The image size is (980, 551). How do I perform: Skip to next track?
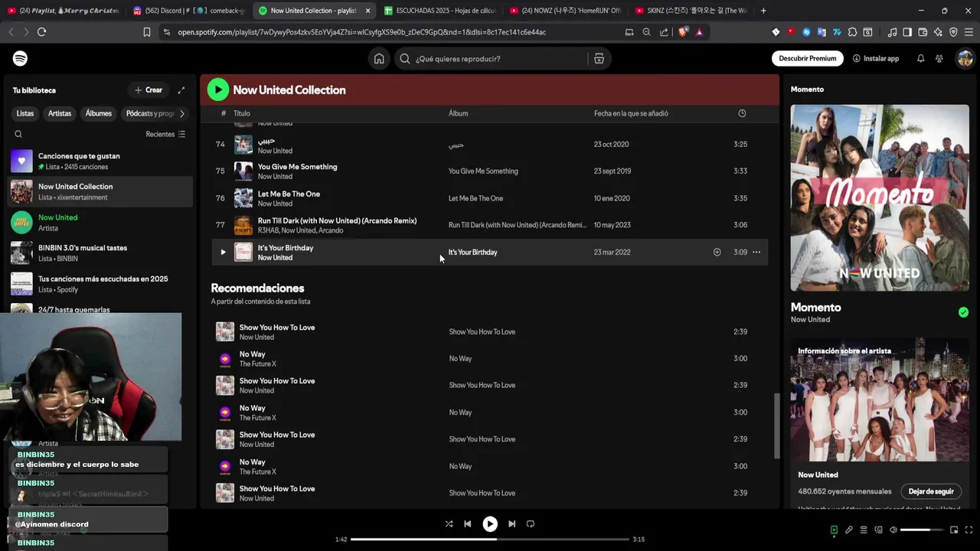[x=511, y=524]
